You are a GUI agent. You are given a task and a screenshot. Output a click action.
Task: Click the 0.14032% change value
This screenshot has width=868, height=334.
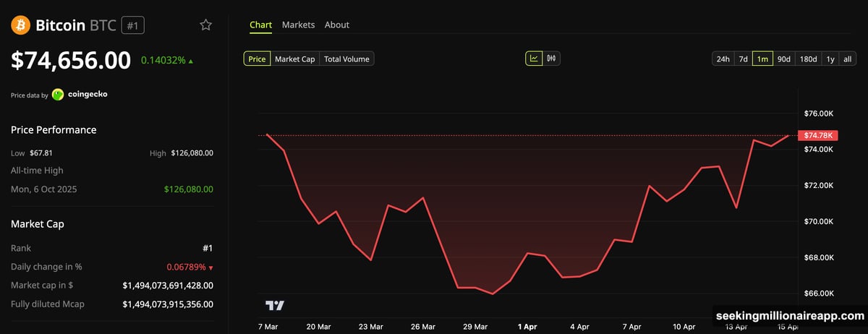[163, 61]
